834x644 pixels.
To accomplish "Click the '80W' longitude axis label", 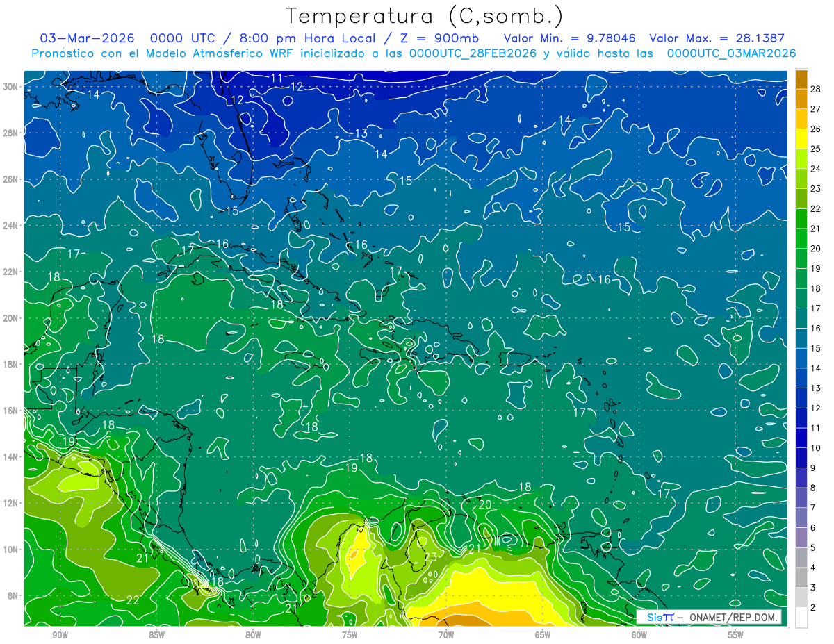I will [253, 635].
